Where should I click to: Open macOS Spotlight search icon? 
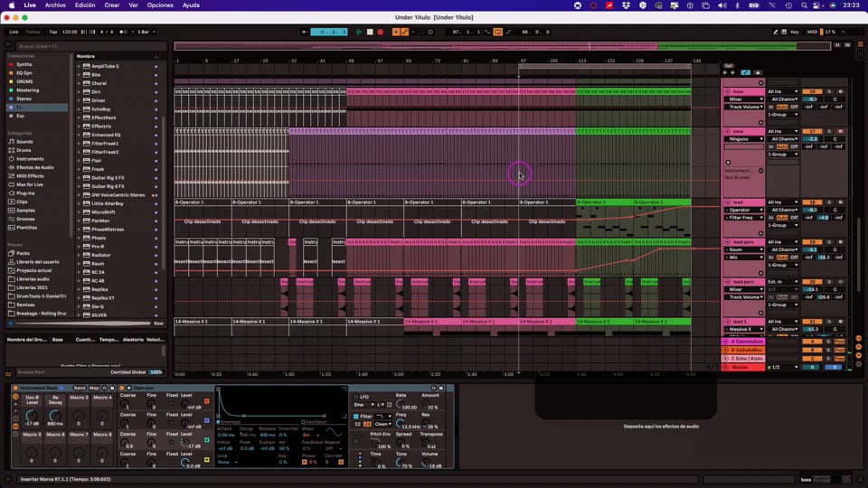(x=804, y=5)
